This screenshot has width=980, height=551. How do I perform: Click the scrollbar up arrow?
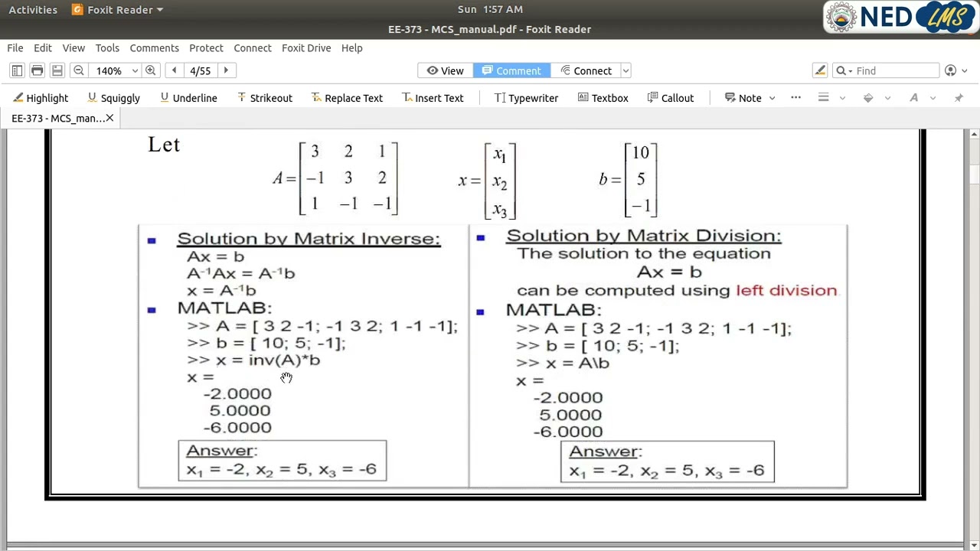click(x=973, y=135)
